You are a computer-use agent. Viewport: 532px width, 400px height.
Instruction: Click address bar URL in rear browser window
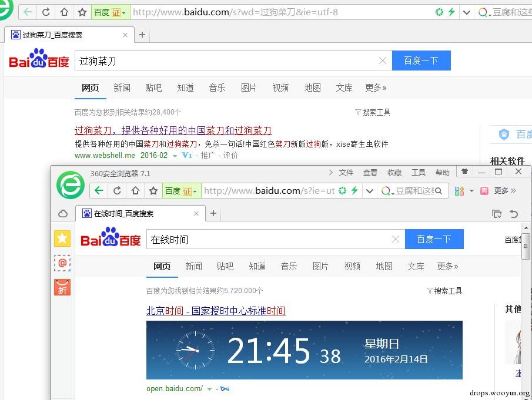click(235, 12)
